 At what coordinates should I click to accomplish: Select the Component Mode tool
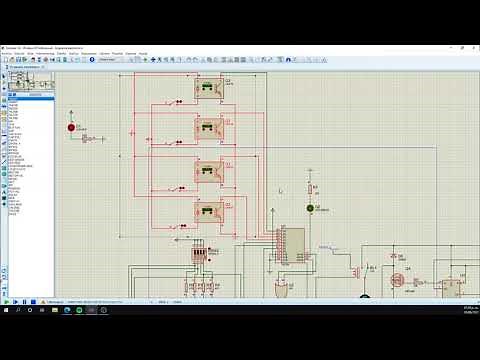click(x=4, y=82)
